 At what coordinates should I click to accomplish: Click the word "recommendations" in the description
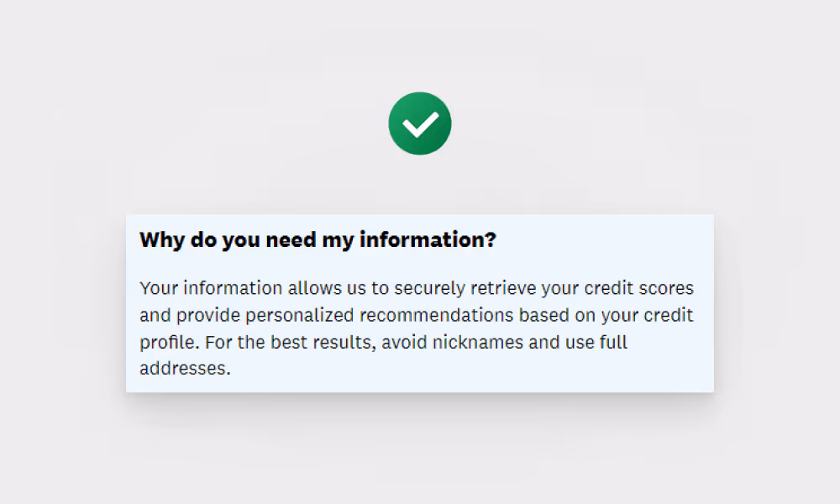(436, 315)
